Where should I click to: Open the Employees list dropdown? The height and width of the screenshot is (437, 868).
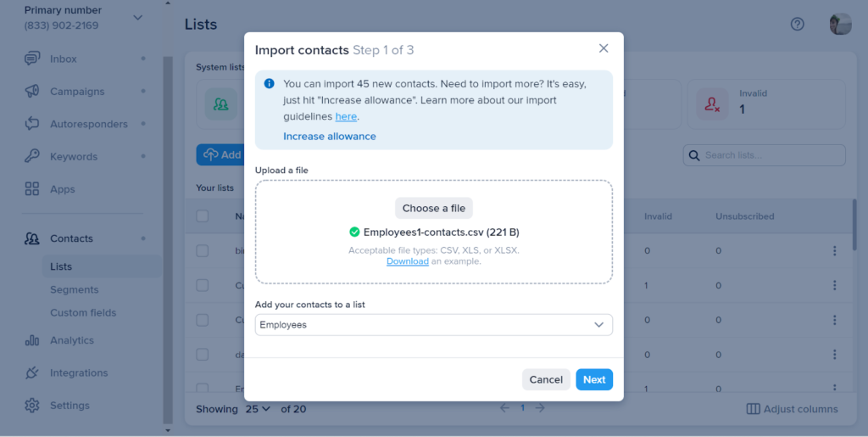(433, 325)
